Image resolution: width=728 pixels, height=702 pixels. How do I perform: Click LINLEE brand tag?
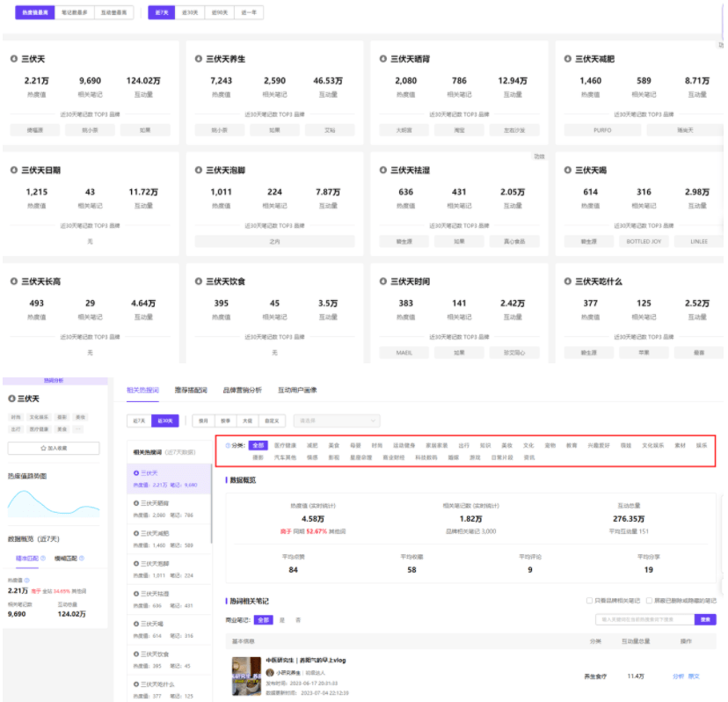699,242
